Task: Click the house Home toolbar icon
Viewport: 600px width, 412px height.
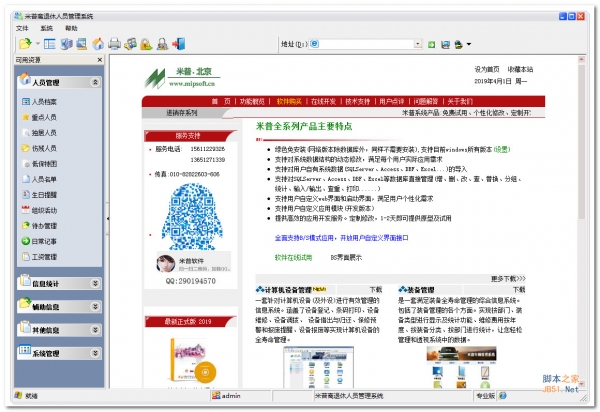Action: 98,44
